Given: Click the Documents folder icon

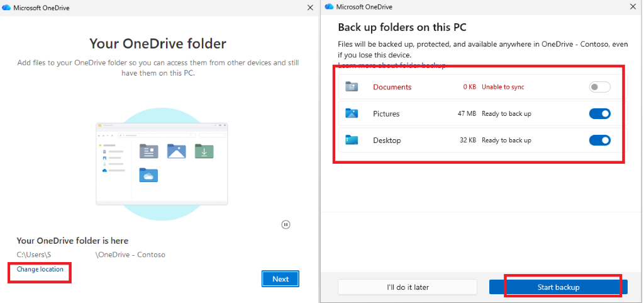Looking at the screenshot, I should 352,87.
